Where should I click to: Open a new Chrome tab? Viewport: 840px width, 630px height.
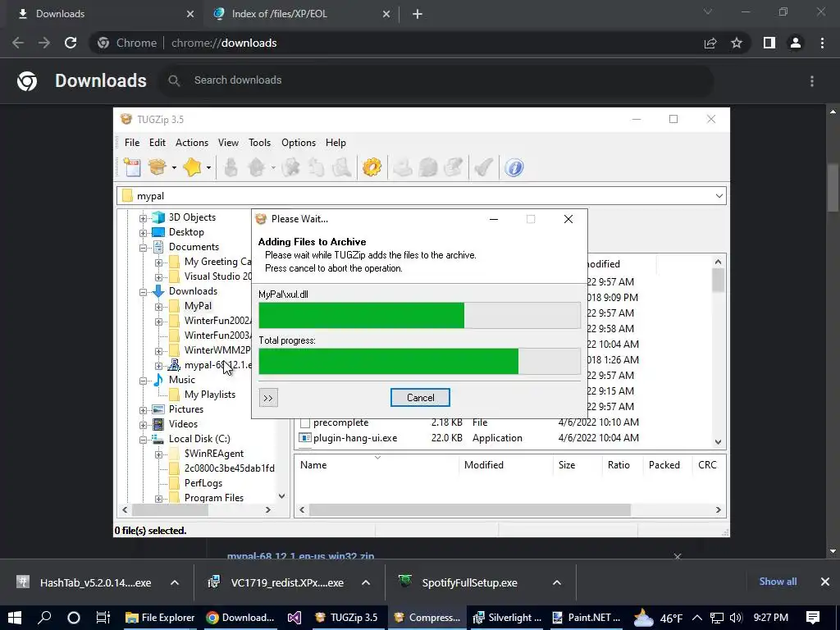coord(418,14)
